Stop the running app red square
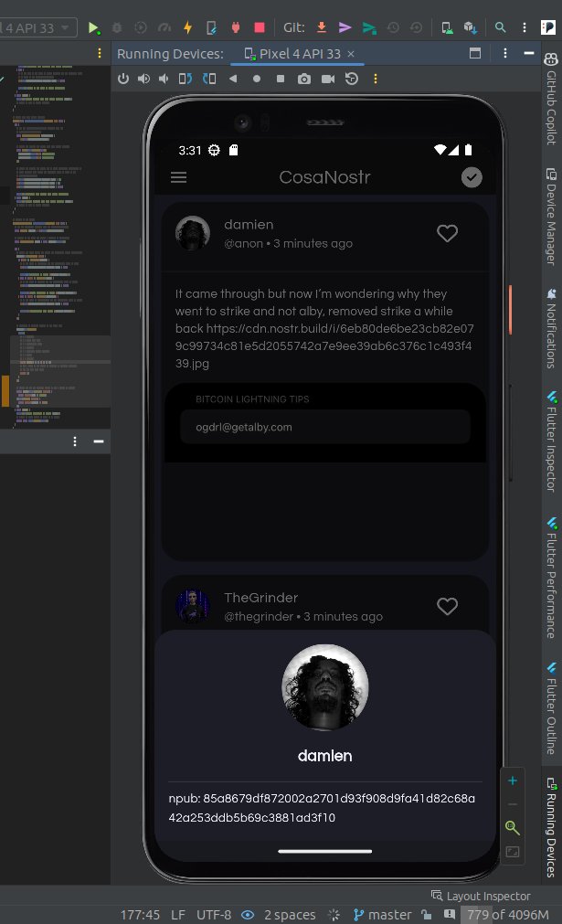The image size is (562, 924). (260, 27)
